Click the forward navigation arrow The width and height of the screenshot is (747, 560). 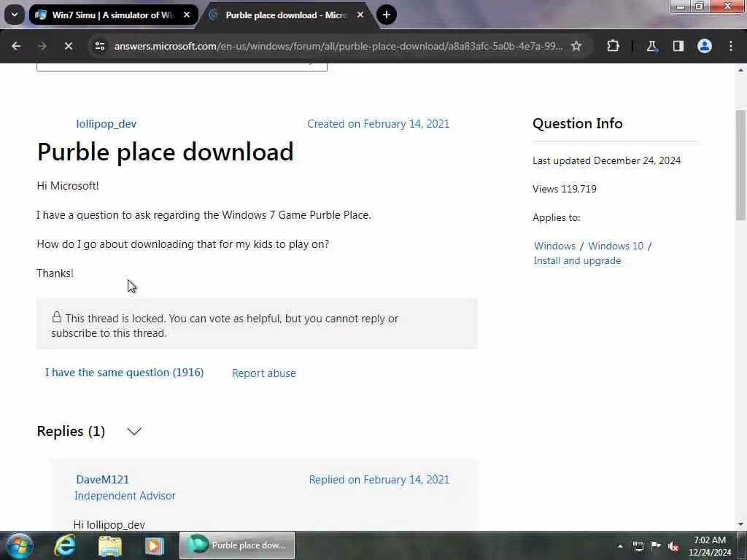[42, 46]
